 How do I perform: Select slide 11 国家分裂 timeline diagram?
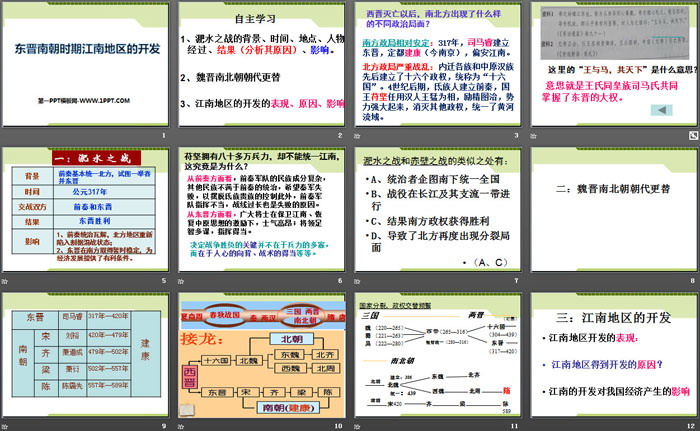(438, 355)
